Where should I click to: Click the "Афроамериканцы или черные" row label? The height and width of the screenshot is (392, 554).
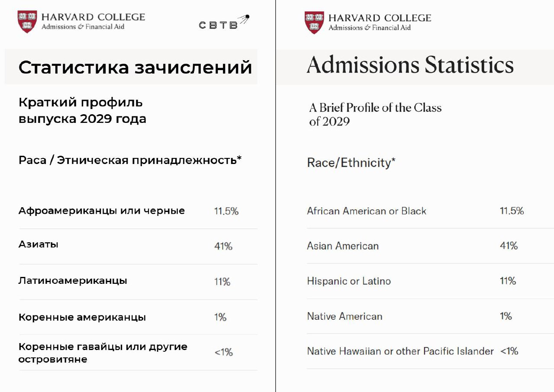(x=101, y=211)
